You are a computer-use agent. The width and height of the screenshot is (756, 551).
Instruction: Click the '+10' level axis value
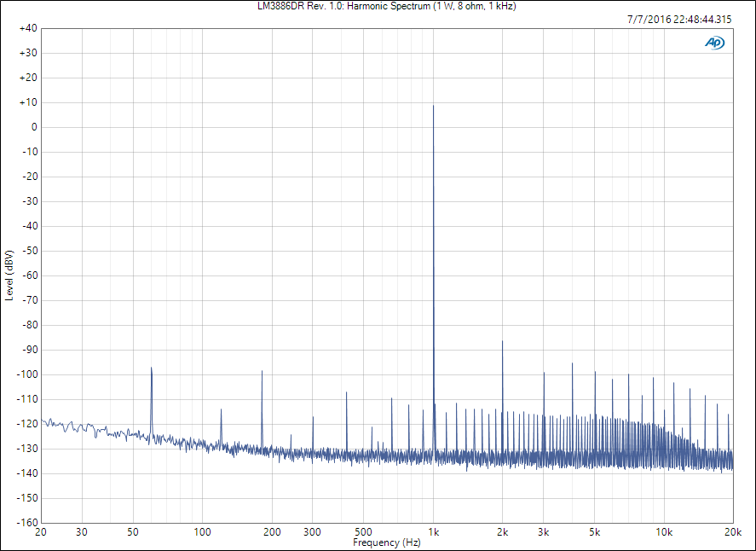28,102
